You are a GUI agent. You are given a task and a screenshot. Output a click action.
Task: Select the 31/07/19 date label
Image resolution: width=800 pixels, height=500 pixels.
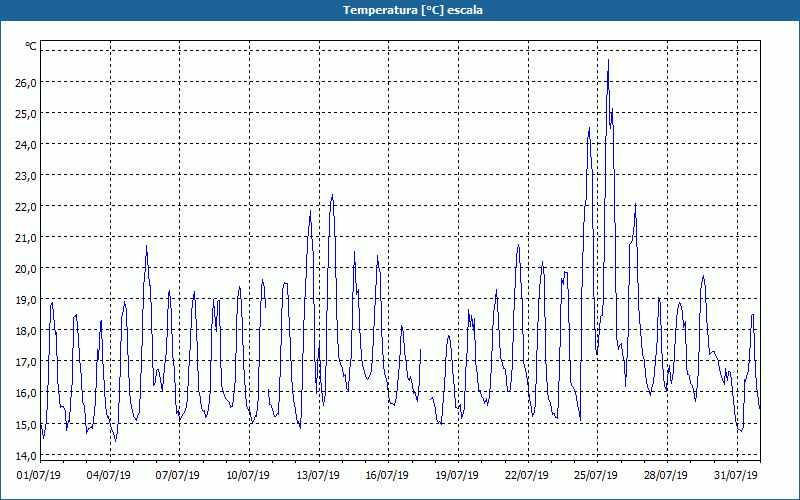735,476
